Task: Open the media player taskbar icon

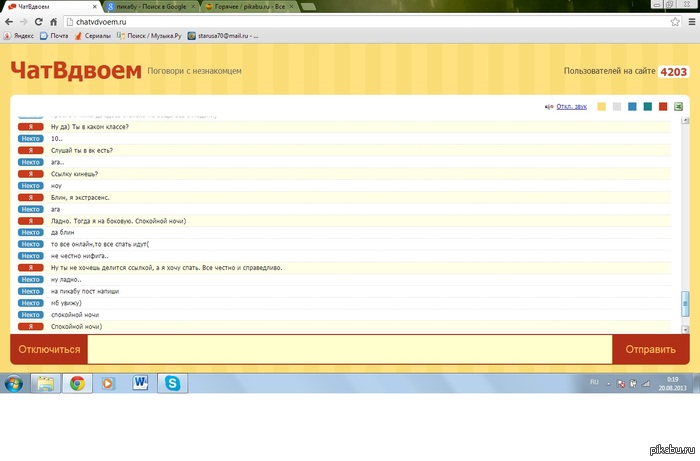Action: point(108,383)
